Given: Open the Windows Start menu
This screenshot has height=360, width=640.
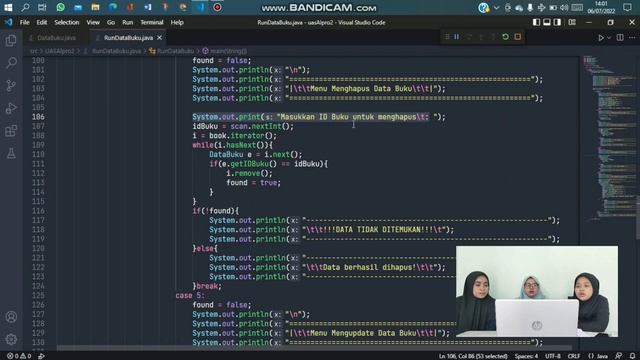Looking at the screenshot, I should click(8, 7).
